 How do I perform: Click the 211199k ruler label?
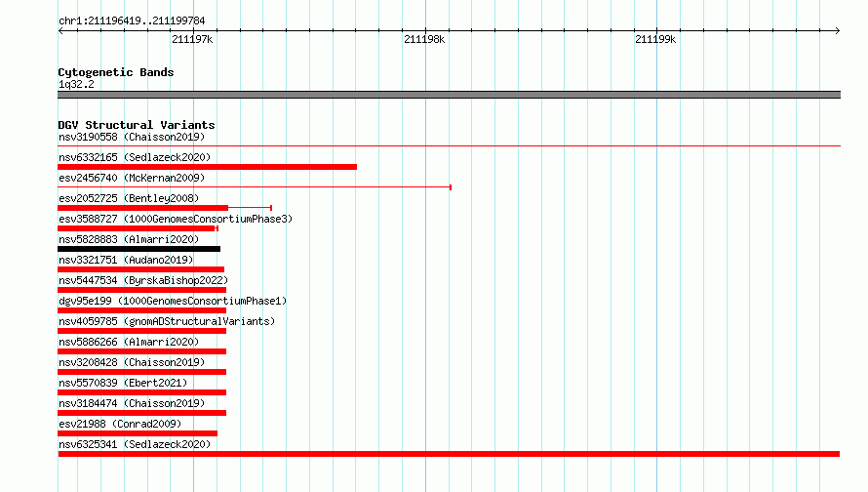[655, 39]
